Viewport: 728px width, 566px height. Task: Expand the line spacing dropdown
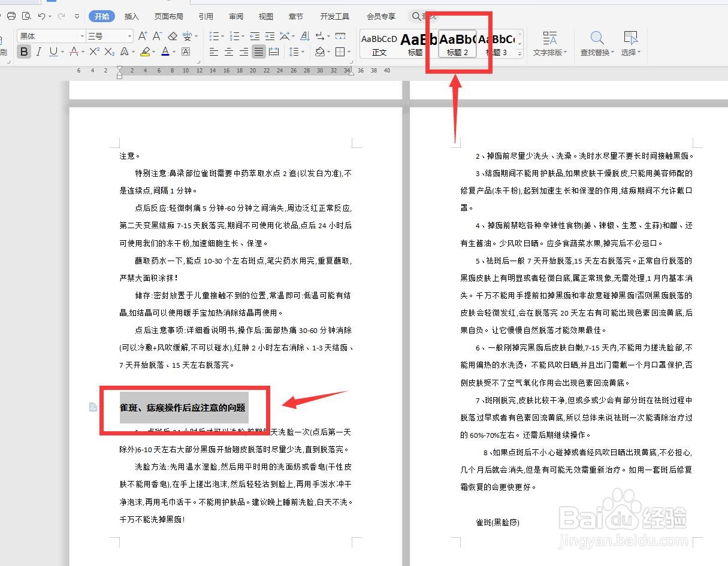coord(303,53)
